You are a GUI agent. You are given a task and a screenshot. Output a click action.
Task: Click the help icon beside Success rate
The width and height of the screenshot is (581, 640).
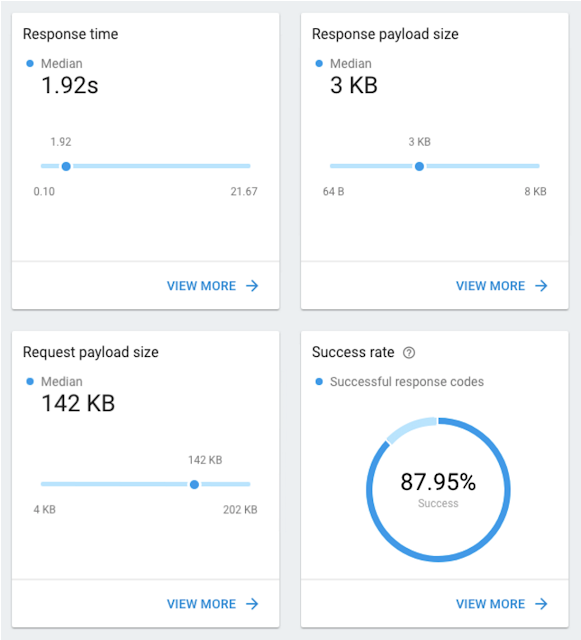409,352
